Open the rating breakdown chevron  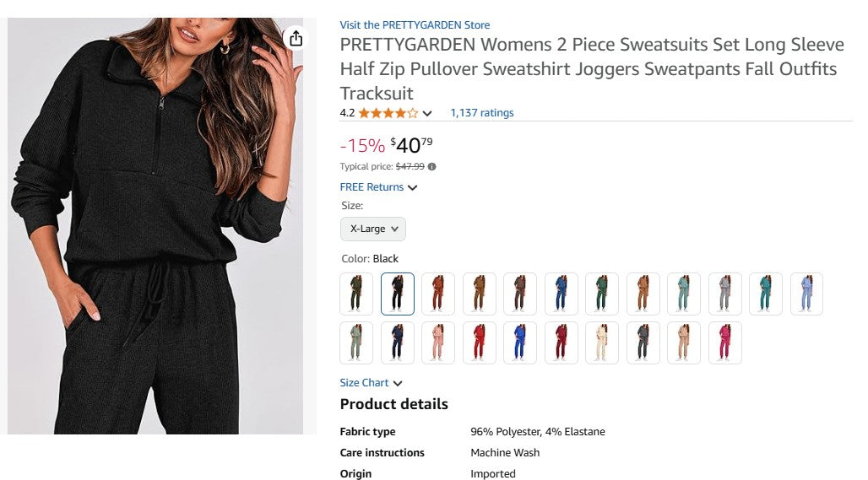pos(427,114)
